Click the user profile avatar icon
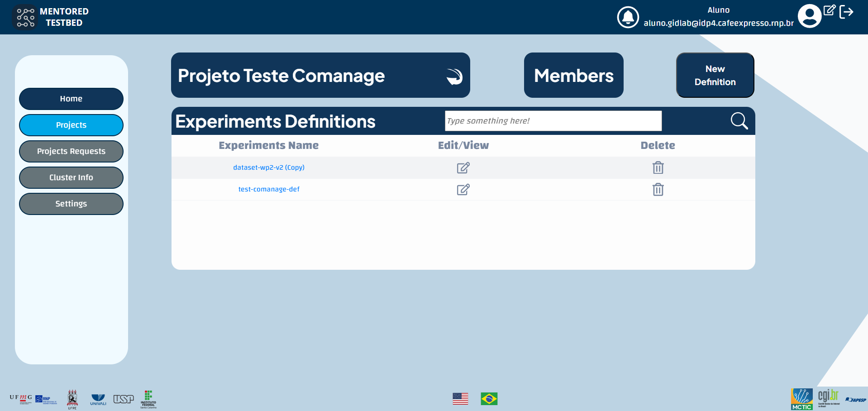This screenshot has height=411, width=868. pyautogui.click(x=809, y=16)
